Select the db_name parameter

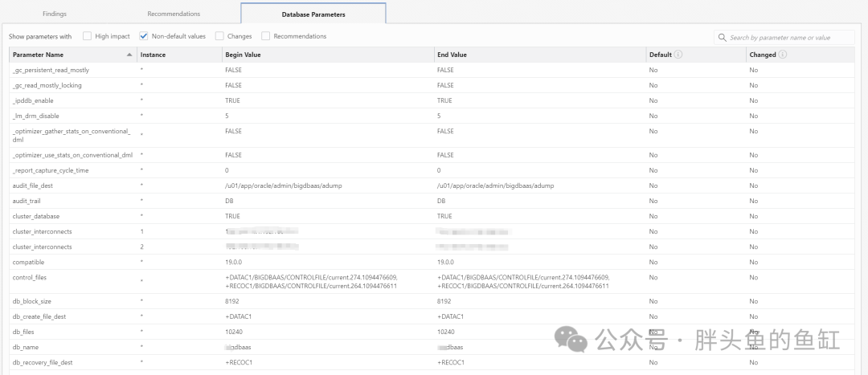click(x=26, y=347)
